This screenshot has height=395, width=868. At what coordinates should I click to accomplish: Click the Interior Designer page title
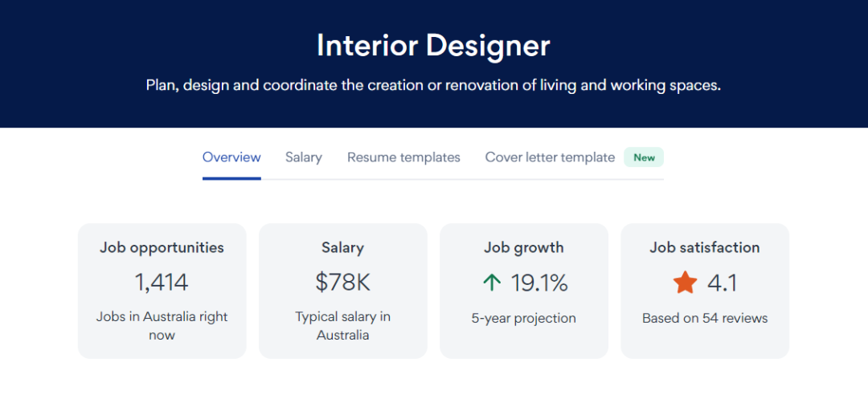pyautogui.click(x=433, y=45)
